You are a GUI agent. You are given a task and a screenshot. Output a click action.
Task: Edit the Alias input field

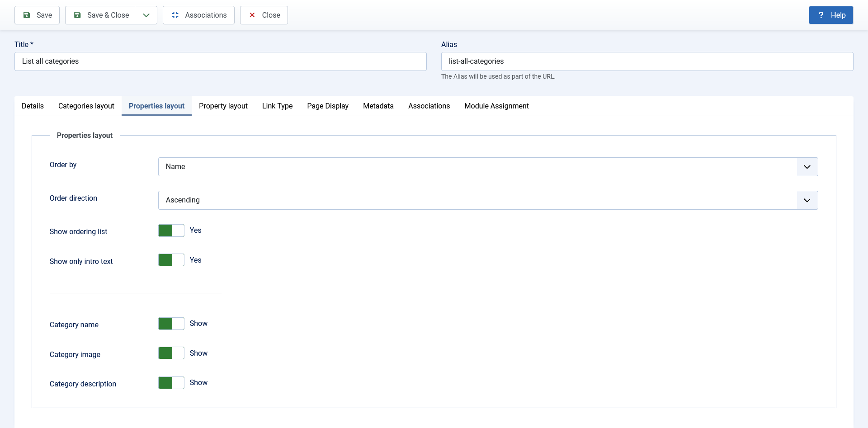click(647, 61)
